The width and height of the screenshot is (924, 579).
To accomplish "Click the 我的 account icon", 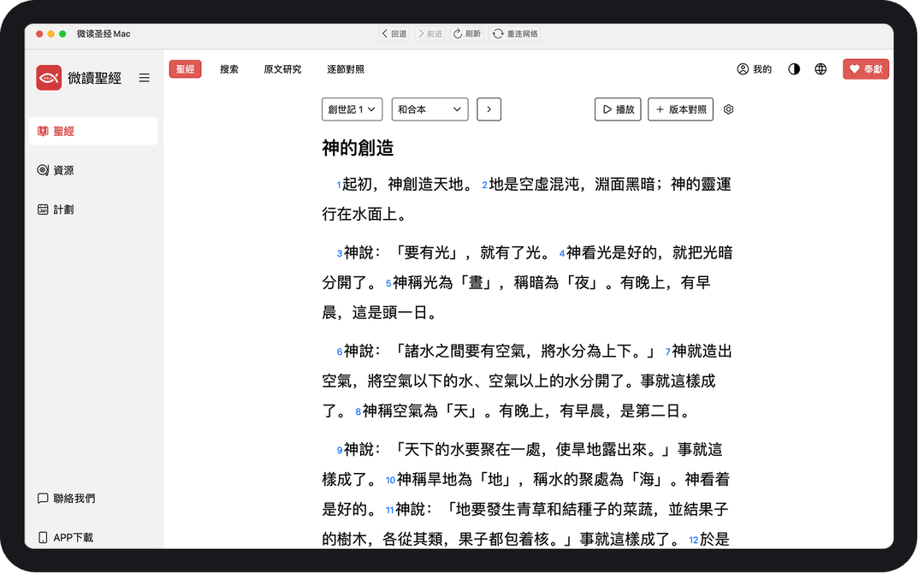I will click(743, 69).
